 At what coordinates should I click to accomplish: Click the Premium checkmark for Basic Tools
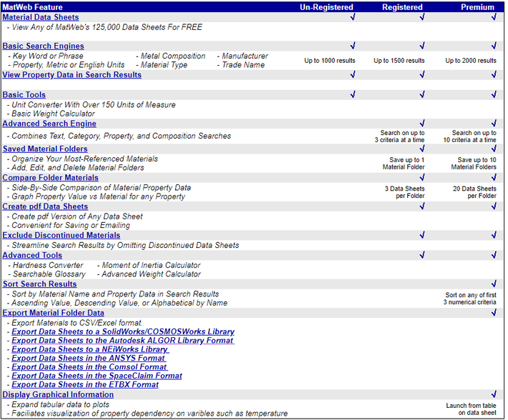coord(494,94)
